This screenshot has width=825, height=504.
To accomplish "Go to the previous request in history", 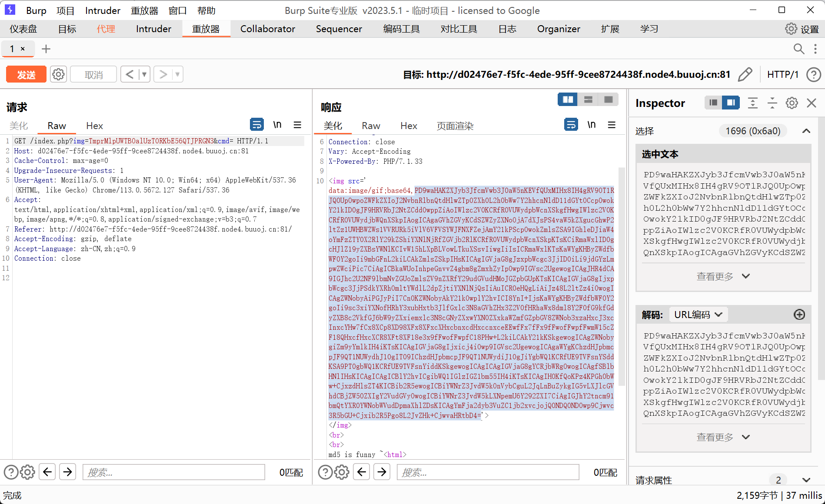I will pyautogui.click(x=130, y=74).
